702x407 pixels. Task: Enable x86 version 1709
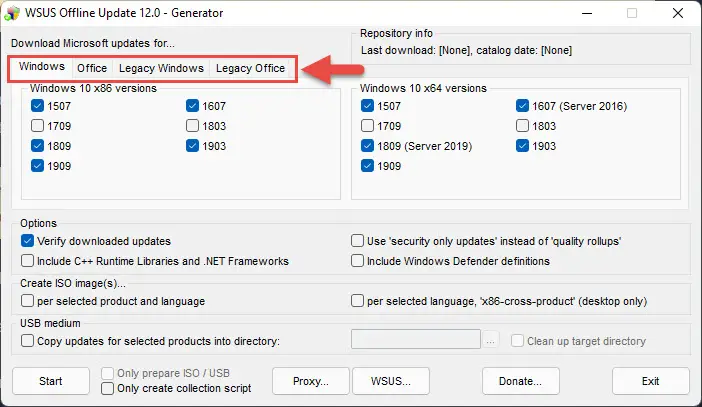37,126
